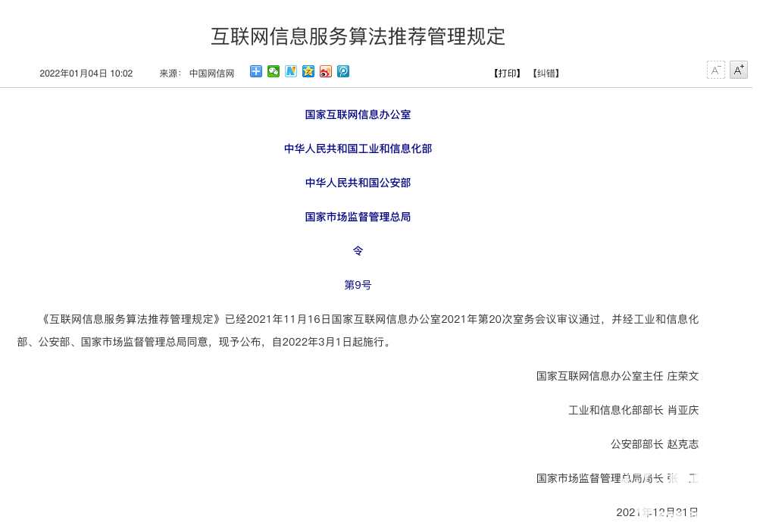
Task: Click the article title 互联网信息服务算法推荐管理规定
Action: [x=358, y=36]
